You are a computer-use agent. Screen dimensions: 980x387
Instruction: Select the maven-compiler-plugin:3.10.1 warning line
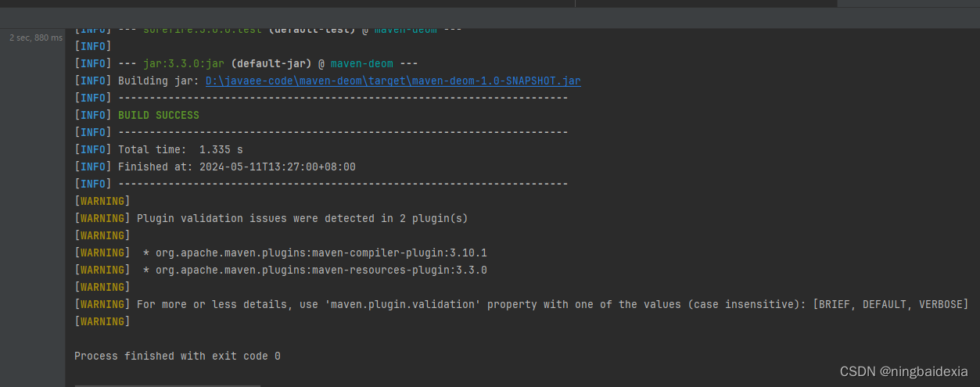281,253
